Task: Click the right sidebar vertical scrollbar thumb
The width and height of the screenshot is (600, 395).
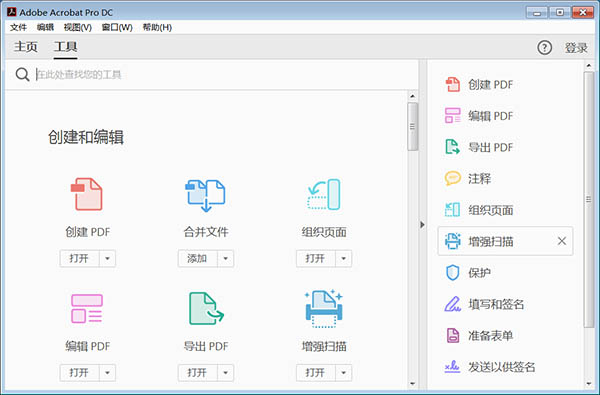Action: pos(589,199)
